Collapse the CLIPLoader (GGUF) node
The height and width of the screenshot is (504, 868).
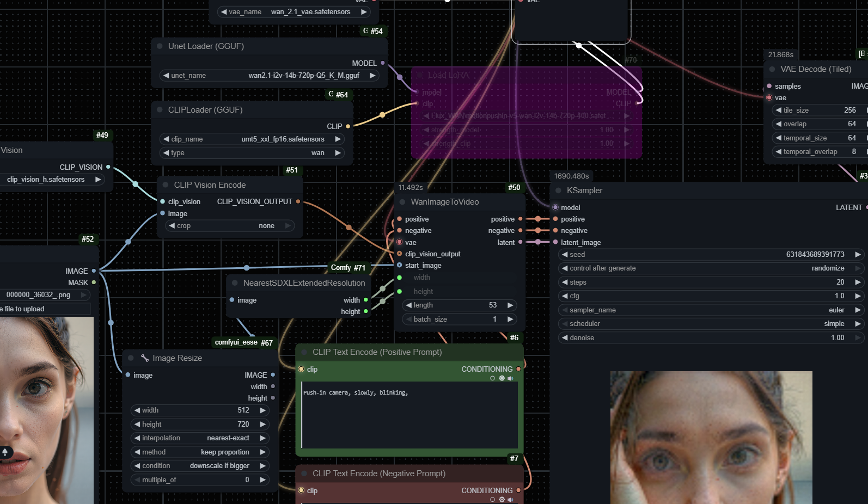point(160,110)
